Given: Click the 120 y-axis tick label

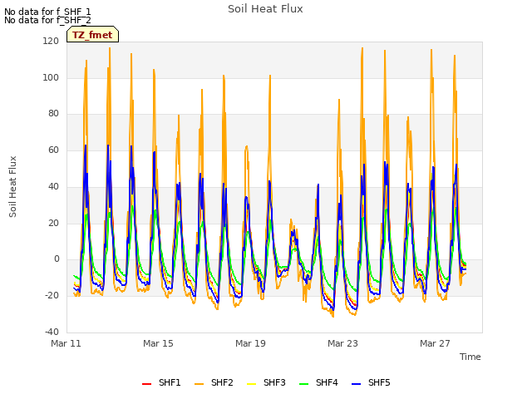Looking at the screenshot, I should click(x=51, y=41).
